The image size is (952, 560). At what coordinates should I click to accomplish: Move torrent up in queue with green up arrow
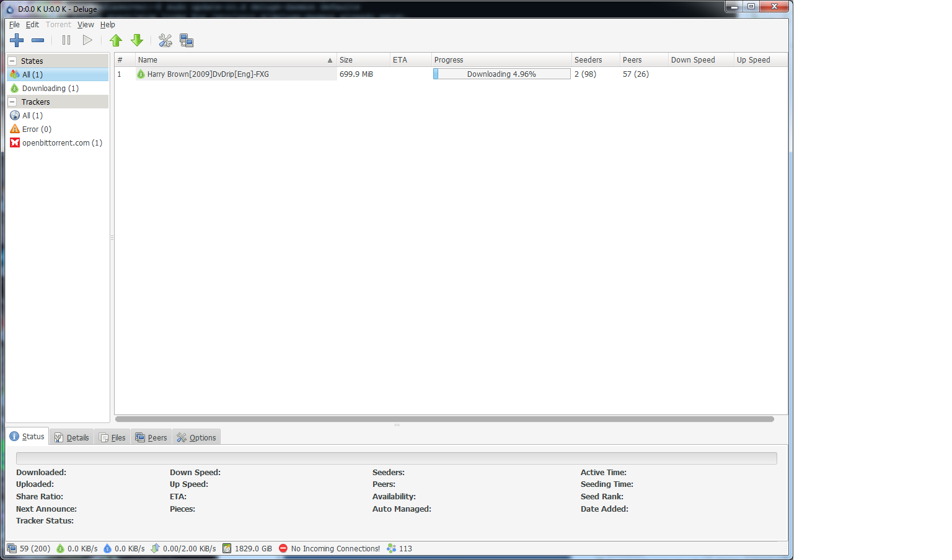coord(116,40)
